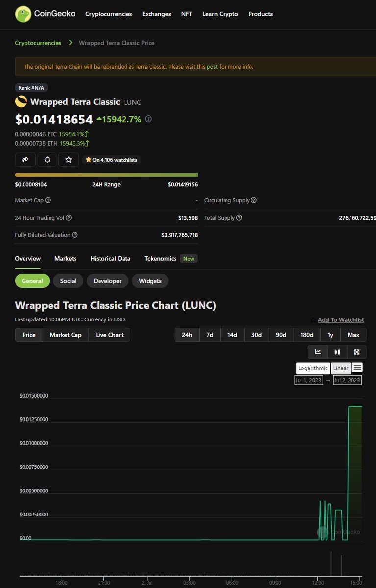Select the 14d time range
This screenshot has width=376, height=588.
232,335
